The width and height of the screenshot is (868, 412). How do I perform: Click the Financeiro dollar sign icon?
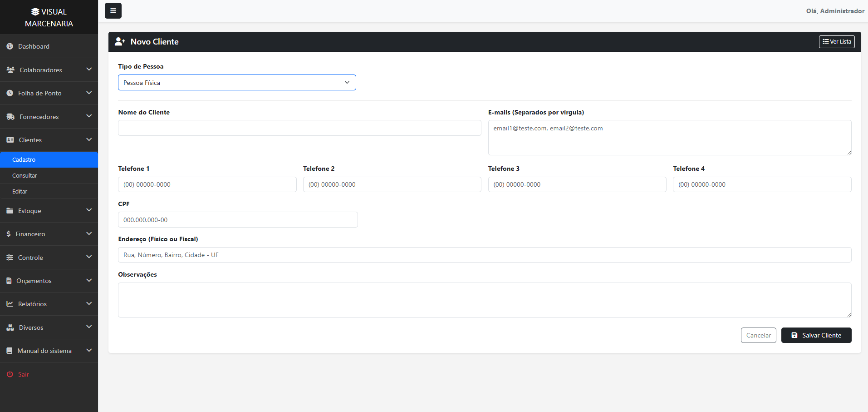[9, 234]
